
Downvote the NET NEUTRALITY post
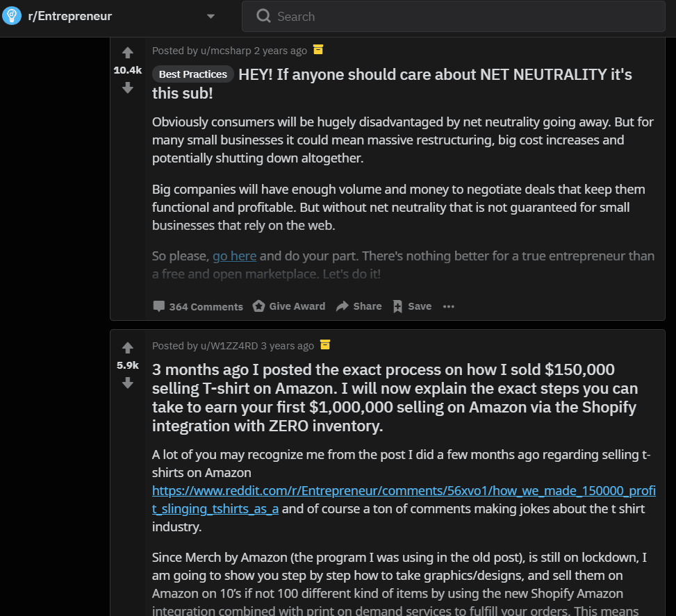(128, 88)
